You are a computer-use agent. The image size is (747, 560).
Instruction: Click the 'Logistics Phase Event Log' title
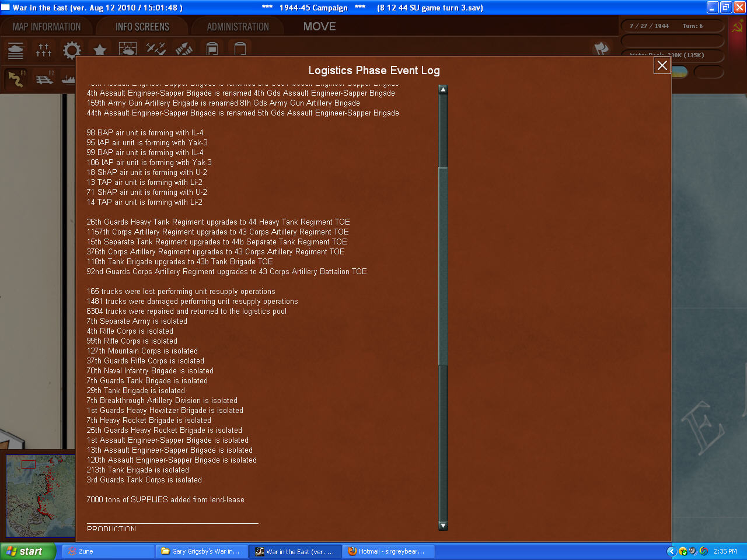374,71
